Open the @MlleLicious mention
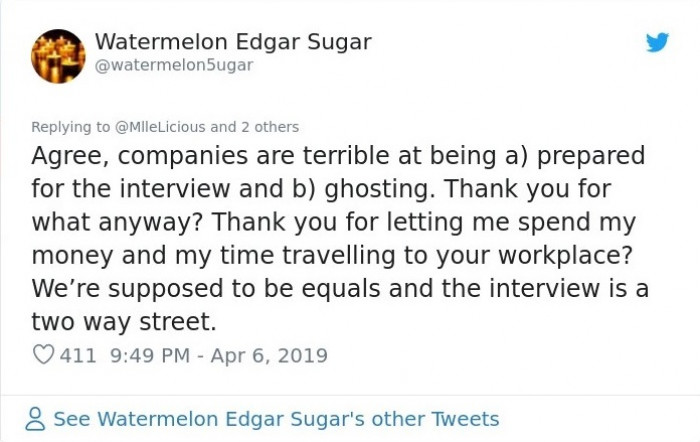This screenshot has height=442, width=700. 160,127
